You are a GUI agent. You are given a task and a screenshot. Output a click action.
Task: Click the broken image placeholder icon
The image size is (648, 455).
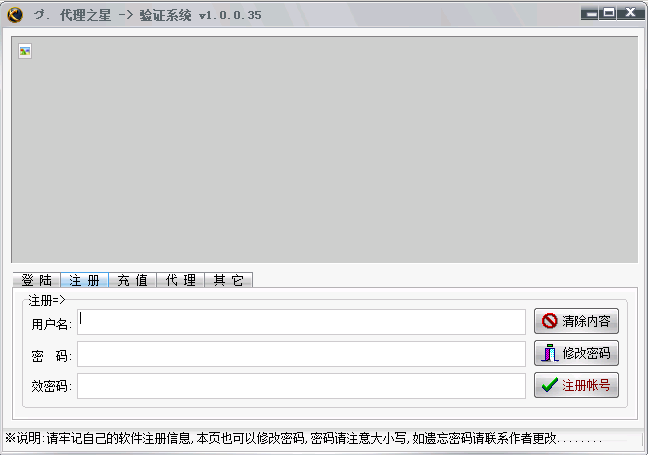tap(25, 51)
